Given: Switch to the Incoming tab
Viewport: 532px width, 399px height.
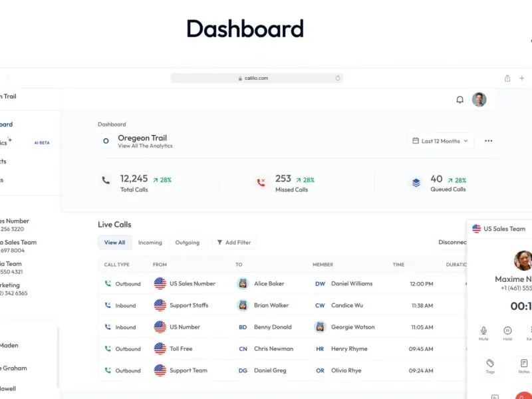Looking at the screenshot, I should tap(150, 243).
